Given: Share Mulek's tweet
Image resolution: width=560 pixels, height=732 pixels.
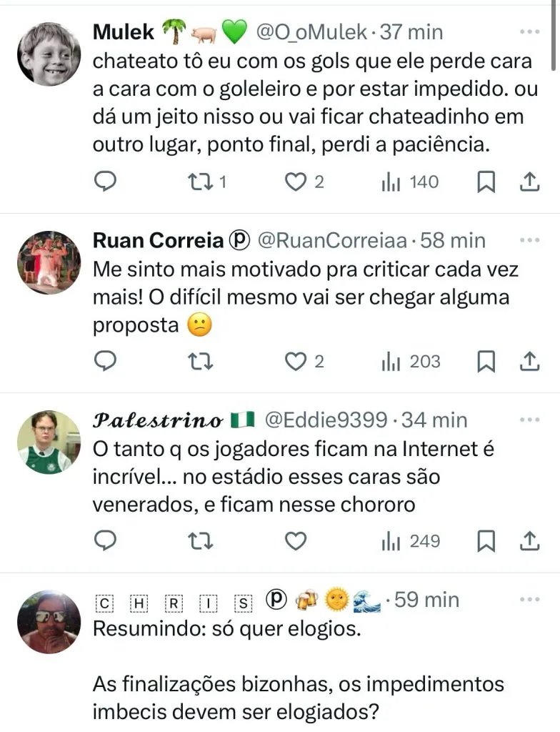Looking at the screenshot, I should (x=529, y=183).
